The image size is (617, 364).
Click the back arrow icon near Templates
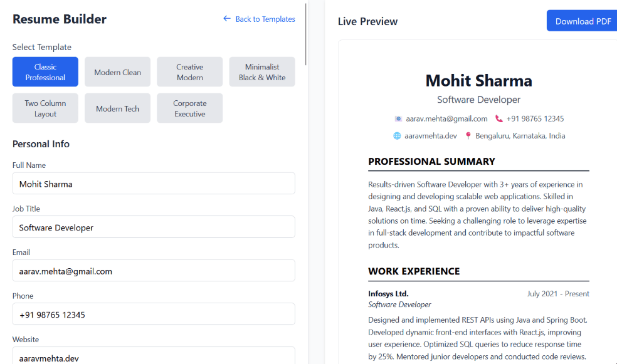click(227, 19)
